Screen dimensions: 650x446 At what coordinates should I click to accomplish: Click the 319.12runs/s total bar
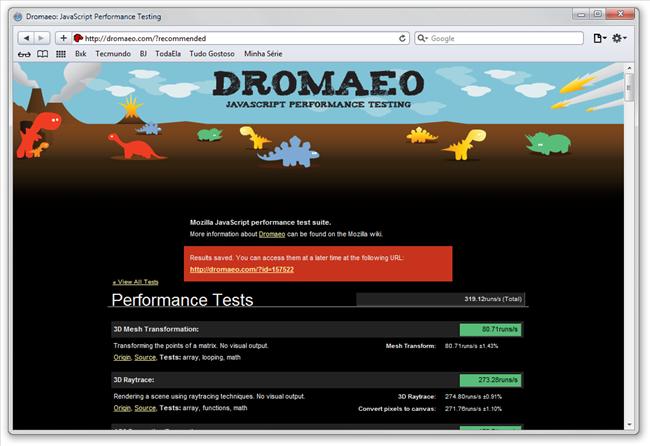tap(441, 299)
